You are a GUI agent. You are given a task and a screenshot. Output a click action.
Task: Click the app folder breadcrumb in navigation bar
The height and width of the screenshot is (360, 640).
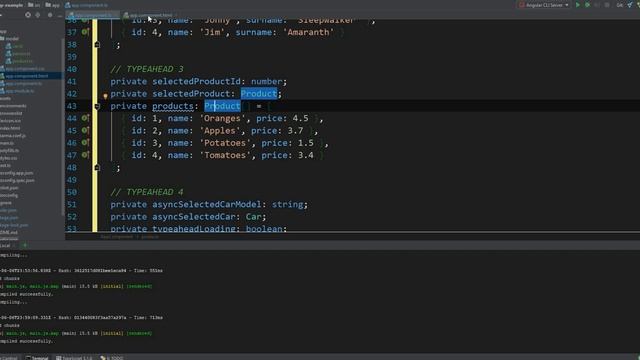click(x=53, y=5)
